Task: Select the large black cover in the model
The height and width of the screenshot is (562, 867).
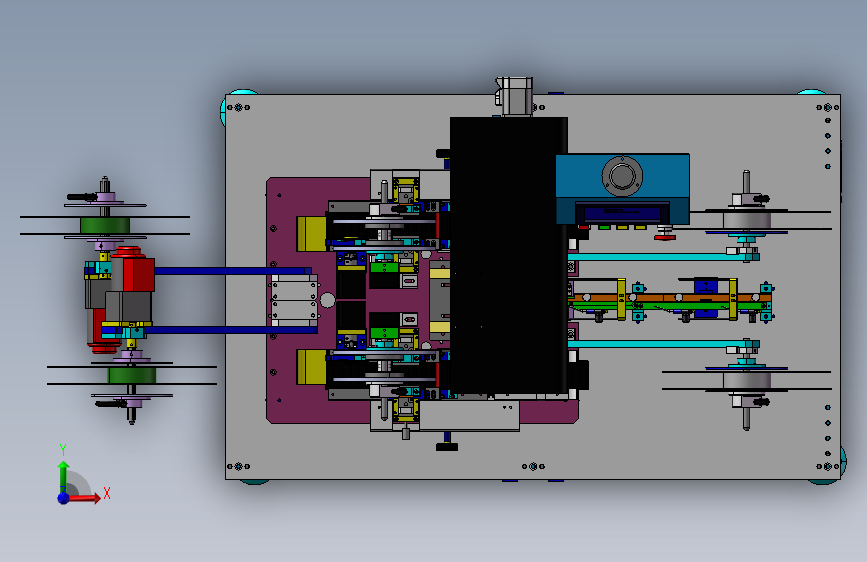Action: (509, 255)
